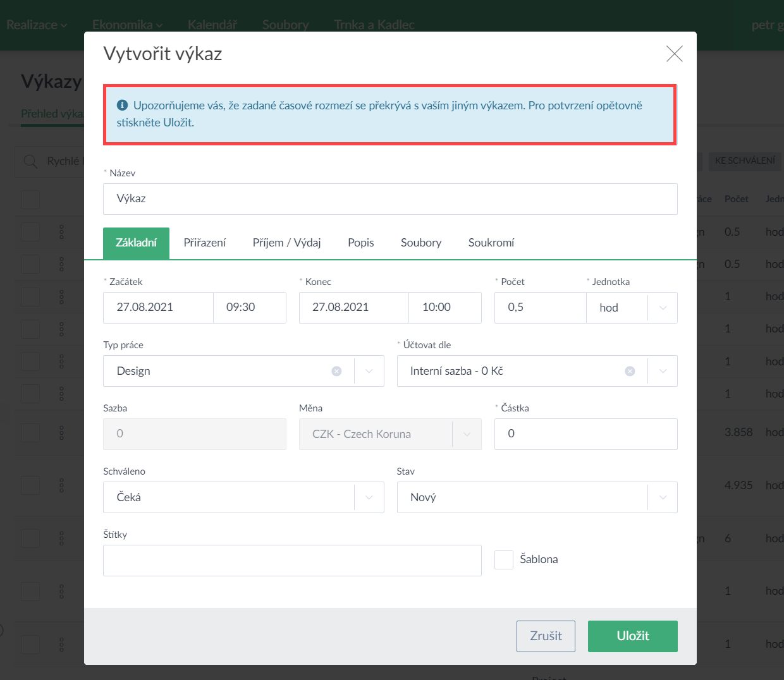Open the Stav dropdown showing Nový
The image size is (784, 680).
(x=663, y=497)
